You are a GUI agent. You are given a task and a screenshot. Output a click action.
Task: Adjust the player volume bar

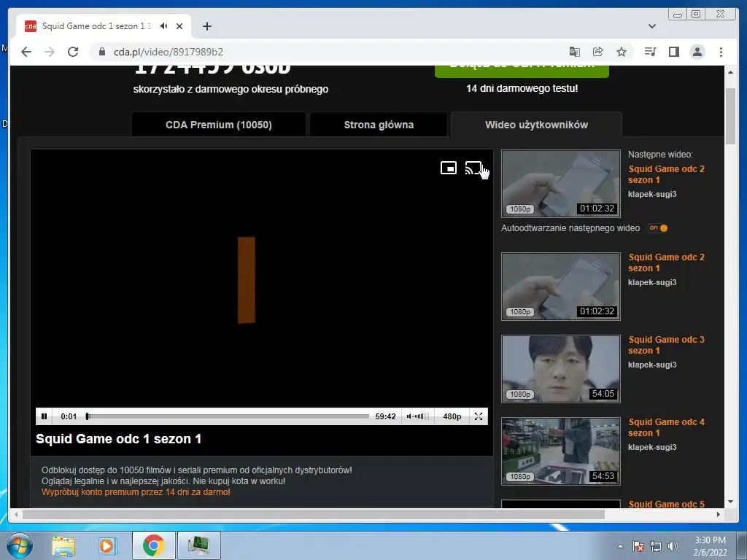pos(417,416)
